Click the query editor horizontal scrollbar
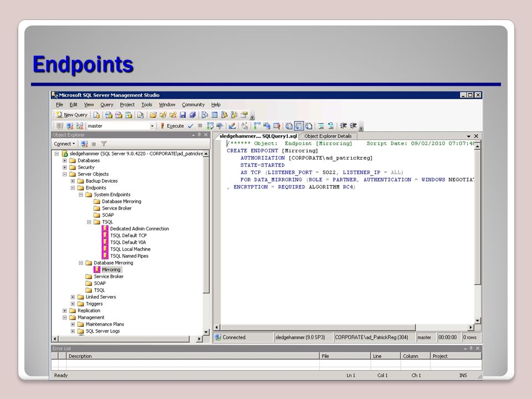 point(344,328)
